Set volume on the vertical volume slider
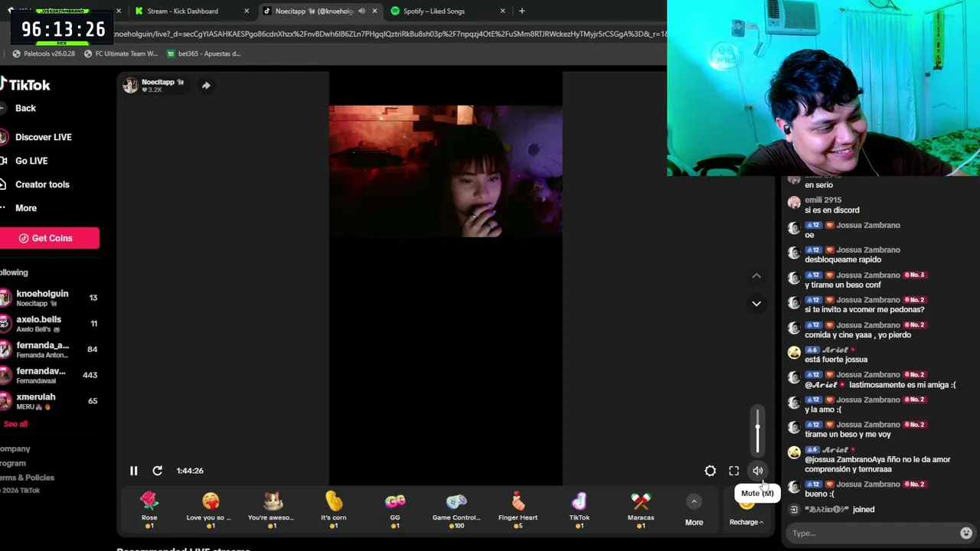The width and height of the screenshot is (980, 551). coord(757,432)
